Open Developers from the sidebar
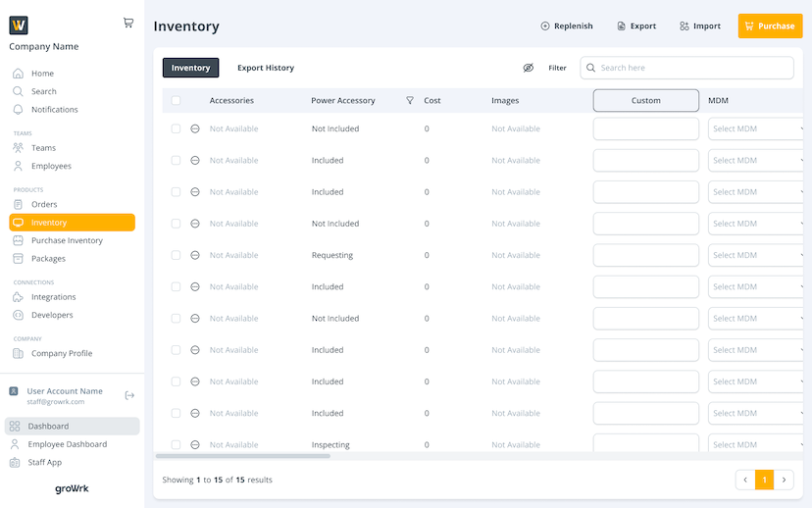This screenshot has width=812, height=508. (52, 315)
